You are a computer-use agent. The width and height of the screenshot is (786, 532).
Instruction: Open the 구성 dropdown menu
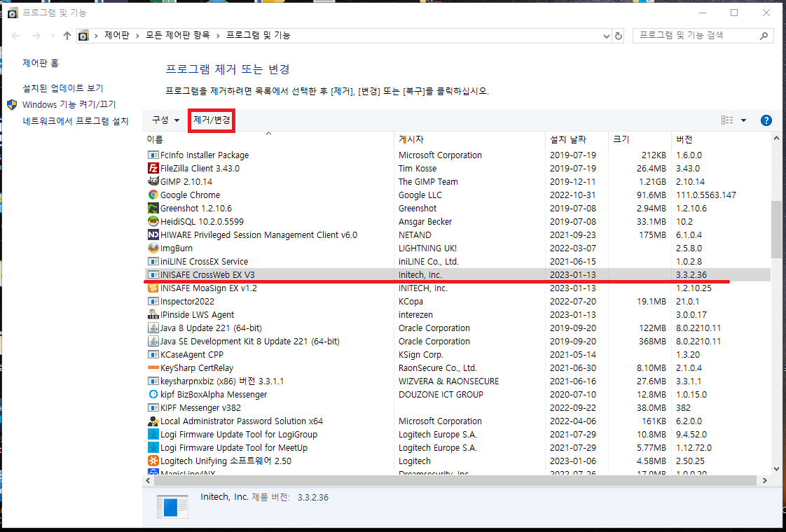[x=165, y=120]
